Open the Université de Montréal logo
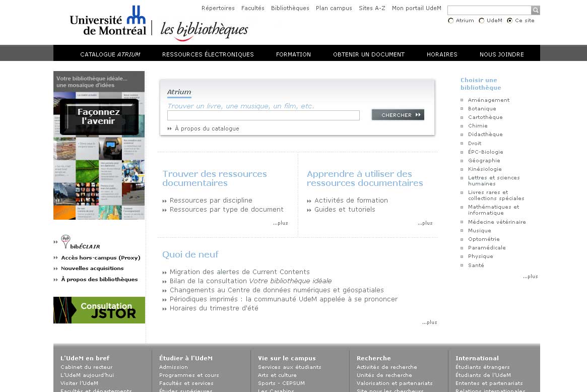587x392 pixels. 108,21
